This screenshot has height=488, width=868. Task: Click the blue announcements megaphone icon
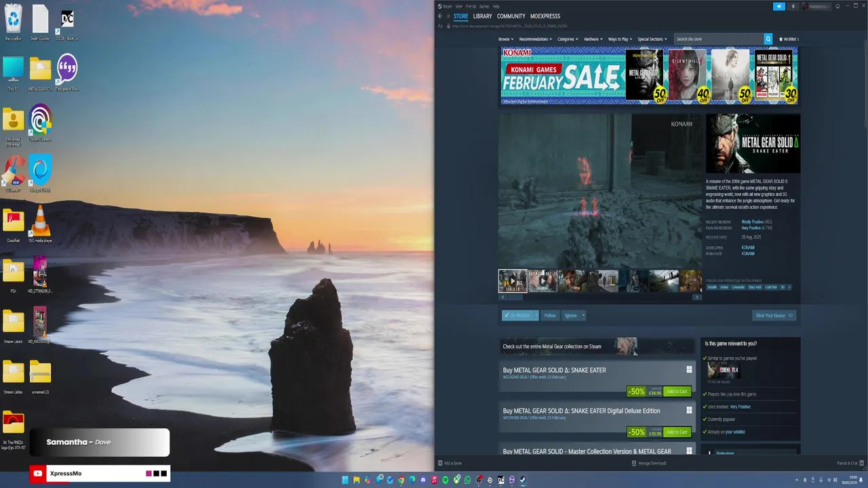779,6
